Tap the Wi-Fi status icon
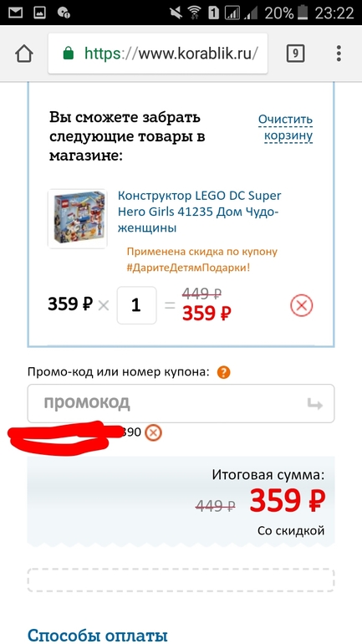362x644 pixels. [x=195, y=13]
